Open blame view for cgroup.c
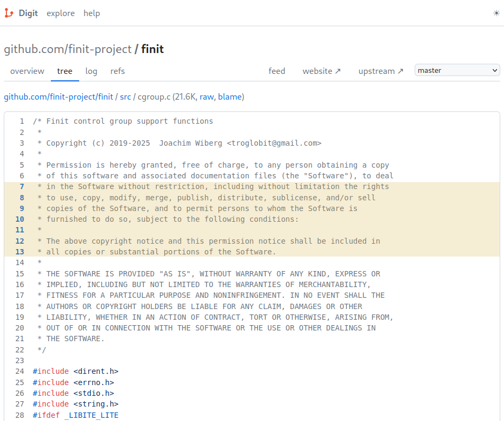 [x=230, y=97]
